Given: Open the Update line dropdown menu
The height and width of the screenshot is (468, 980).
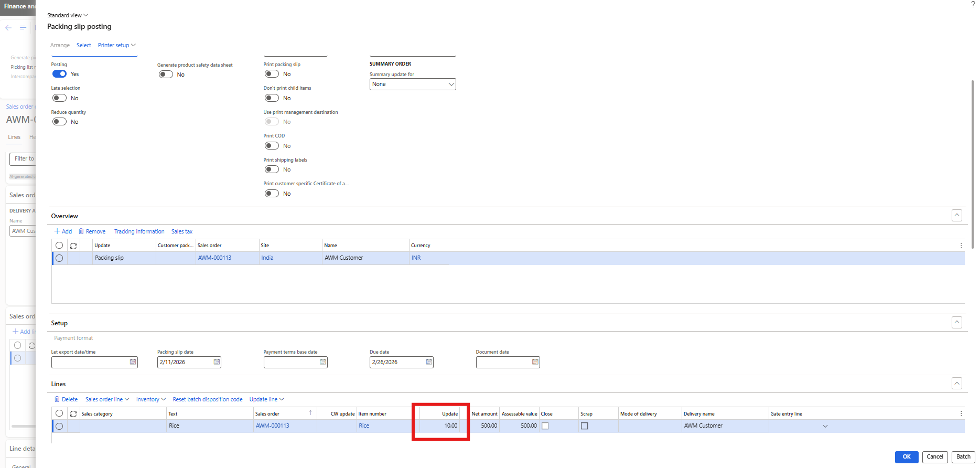Looking at the screenshot, I should (266, 399).
